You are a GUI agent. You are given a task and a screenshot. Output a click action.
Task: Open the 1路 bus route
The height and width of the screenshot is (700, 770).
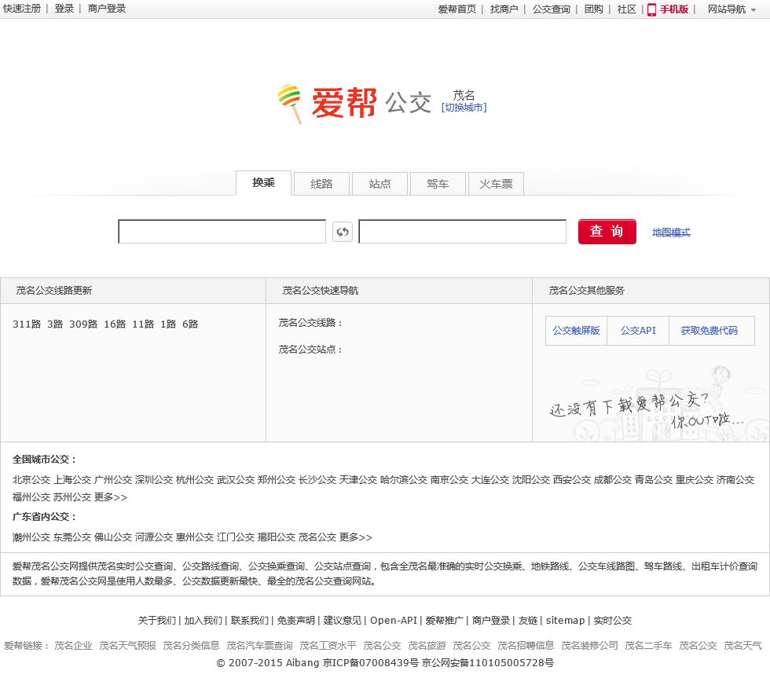(x=168, y=324)
